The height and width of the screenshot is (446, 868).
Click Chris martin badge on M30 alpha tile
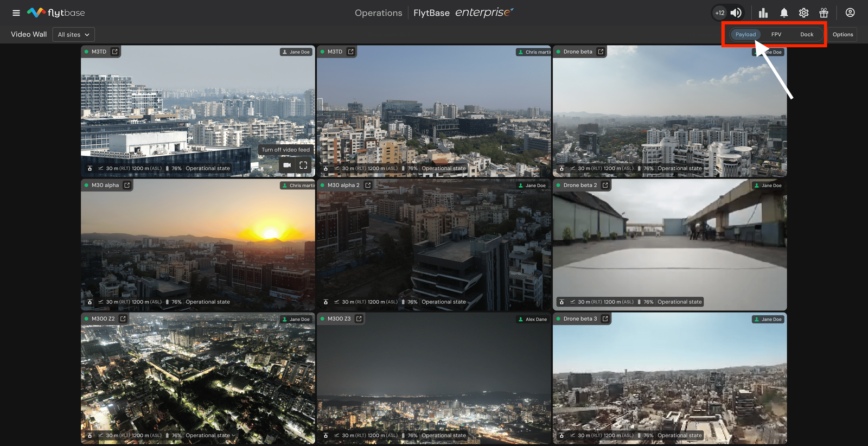(x=297, y=186)
